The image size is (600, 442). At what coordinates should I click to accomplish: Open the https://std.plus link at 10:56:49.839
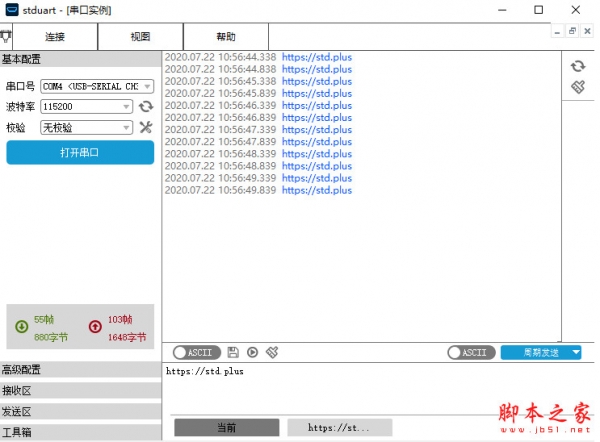[317, 190]
